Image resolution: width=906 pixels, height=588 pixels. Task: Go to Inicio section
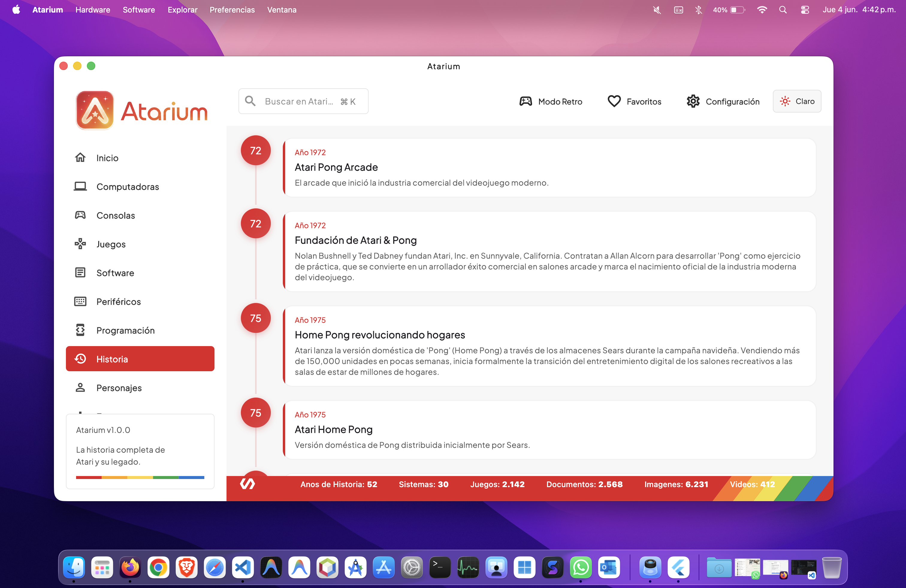[140, 157]
